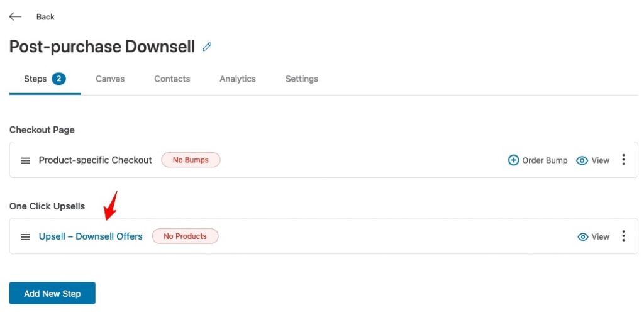This screenshot has width=644, height=322.
Task: Switch to the Canvas tab
Action: coord(110,79)
